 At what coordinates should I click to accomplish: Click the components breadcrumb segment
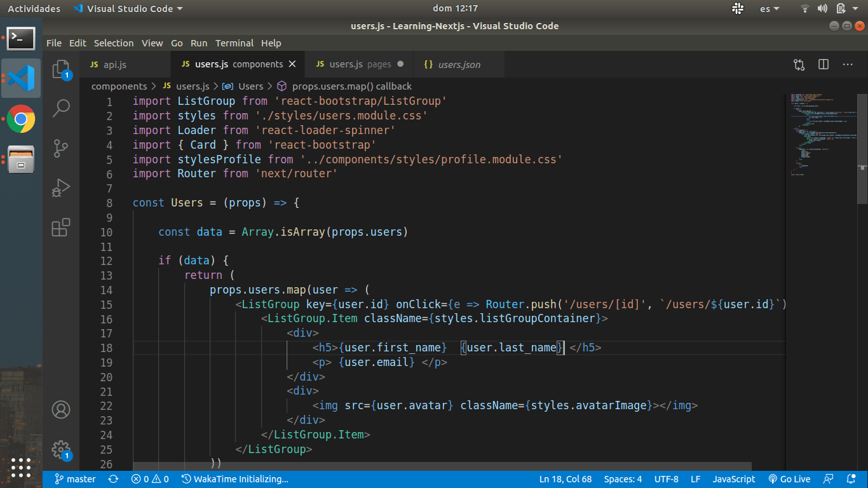click(119, 86)
